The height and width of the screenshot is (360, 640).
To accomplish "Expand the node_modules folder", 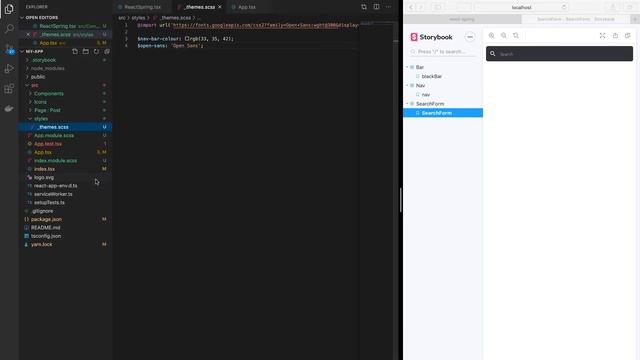I will point(47,69).
